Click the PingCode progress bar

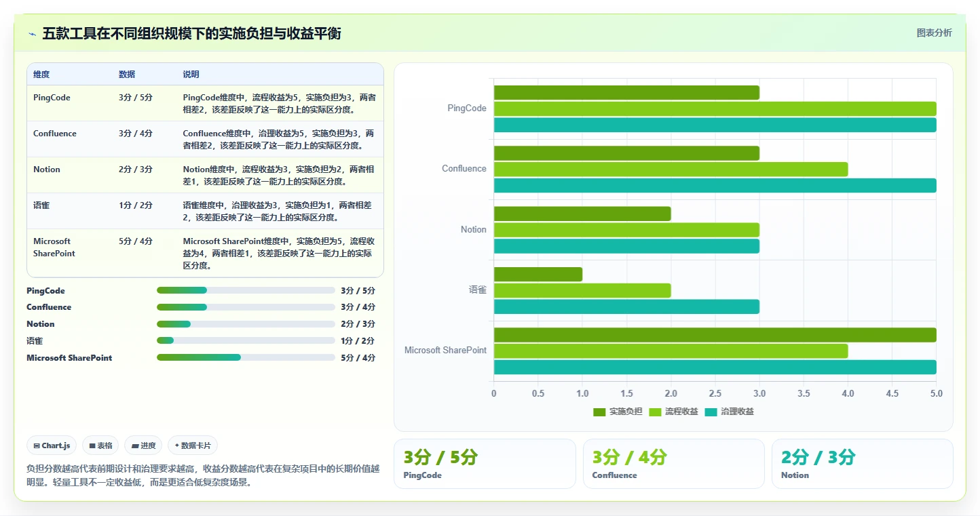tap(246, 290)
